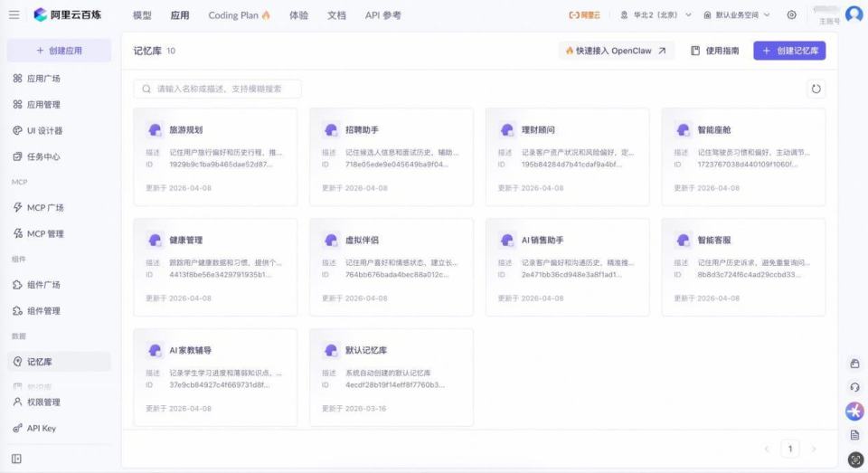
Task: Open the API Key key icon
Action: [x=18, y=428]
